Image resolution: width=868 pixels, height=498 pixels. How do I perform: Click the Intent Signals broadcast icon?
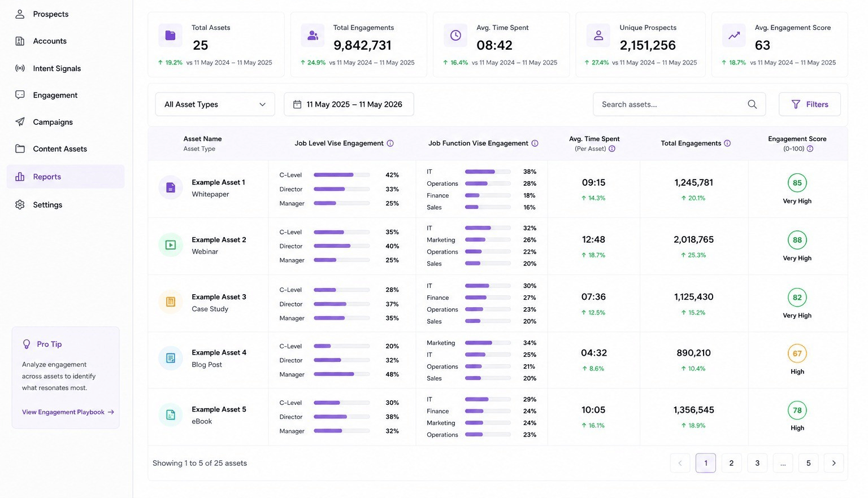(20, 68)
